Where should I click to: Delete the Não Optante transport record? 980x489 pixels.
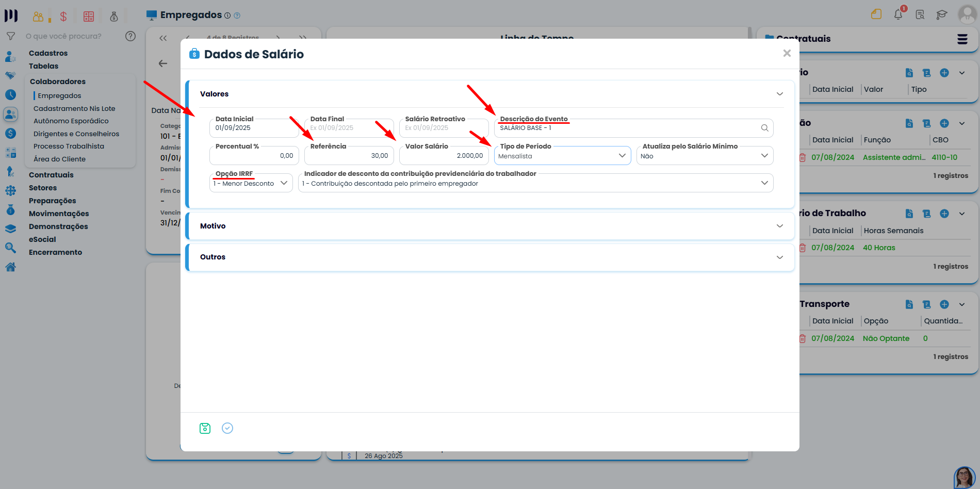tap(803, 338)
